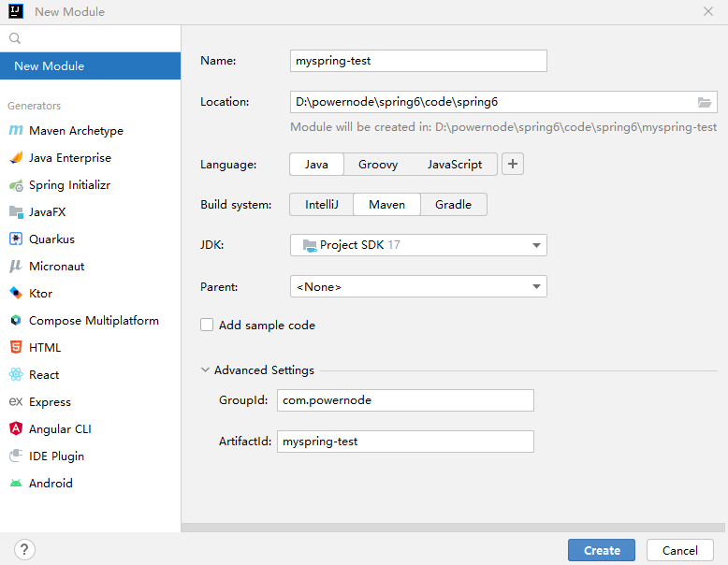The width and height of the screenshot is (728, 565).
Task: Choose Maven build system
Action: tap(386, 205)
